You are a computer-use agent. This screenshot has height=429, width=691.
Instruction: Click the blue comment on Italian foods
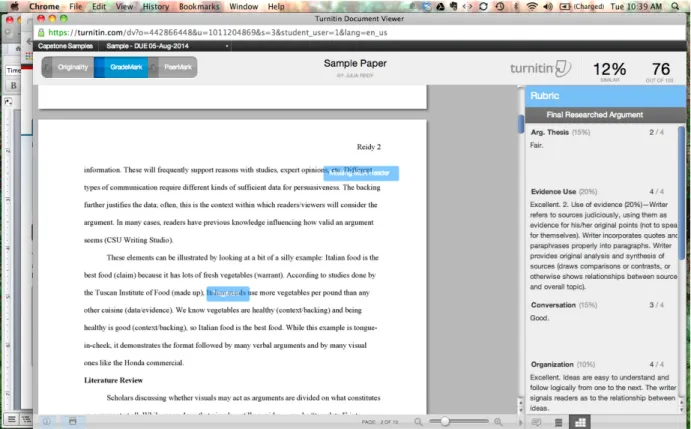pos(228,293)
